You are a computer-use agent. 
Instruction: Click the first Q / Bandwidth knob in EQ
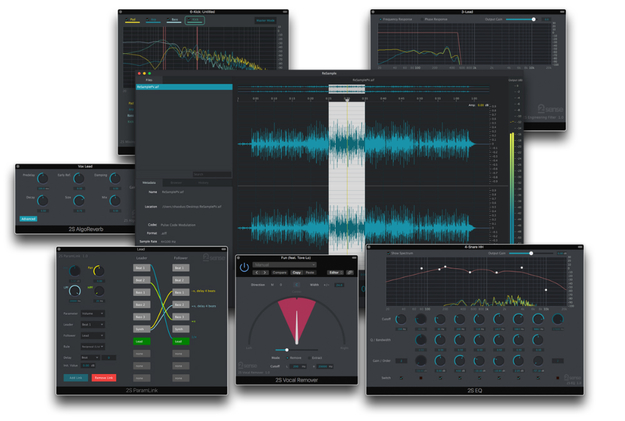tap(421, 340)
